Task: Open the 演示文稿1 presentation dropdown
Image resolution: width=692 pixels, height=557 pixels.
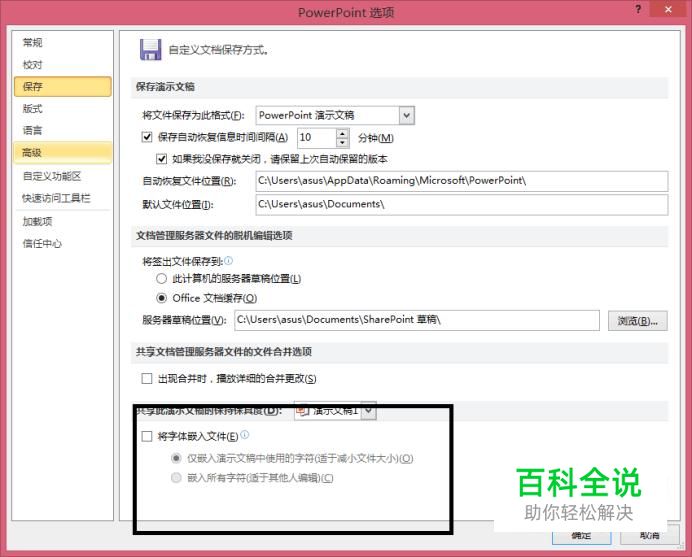Action: click(x=335, y=411)
